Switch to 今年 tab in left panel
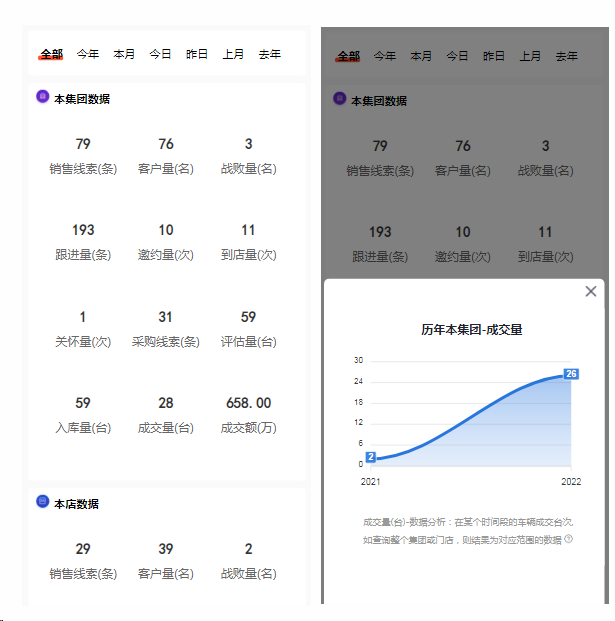Image resolution: width=615 pixels, height=621 pixels. coord(88,54)
